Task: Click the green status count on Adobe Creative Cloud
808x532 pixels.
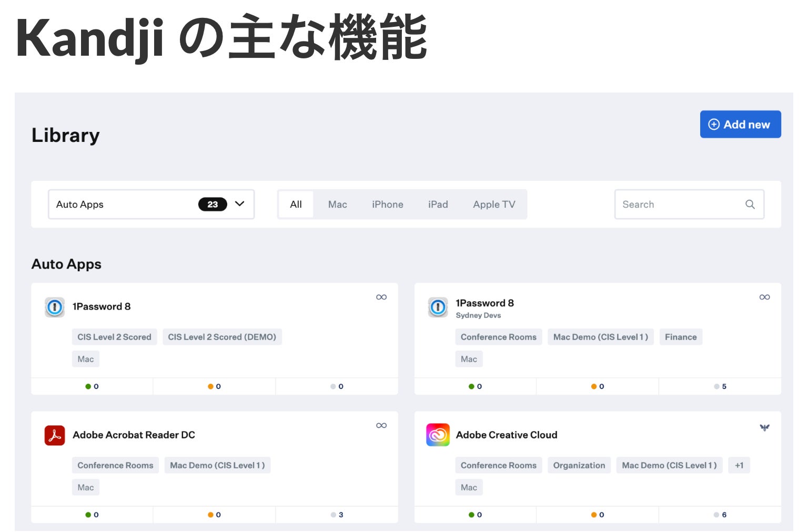Action: 476,515
